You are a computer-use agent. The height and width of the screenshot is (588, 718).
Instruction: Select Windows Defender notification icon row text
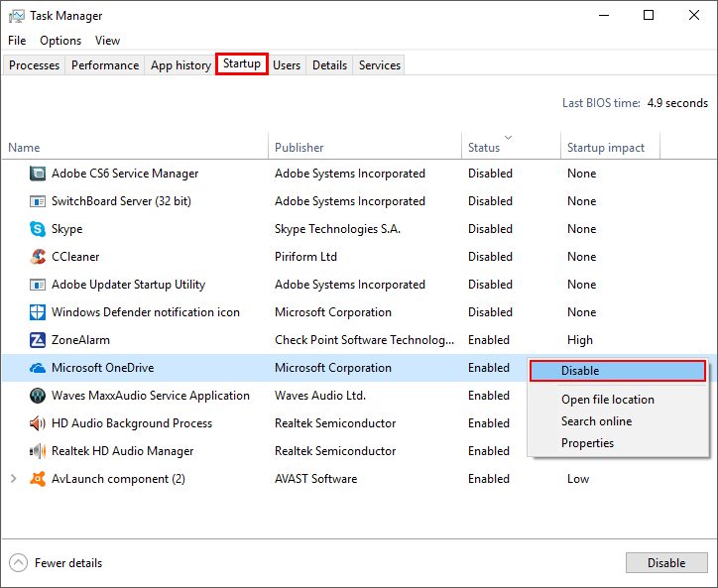146,312
